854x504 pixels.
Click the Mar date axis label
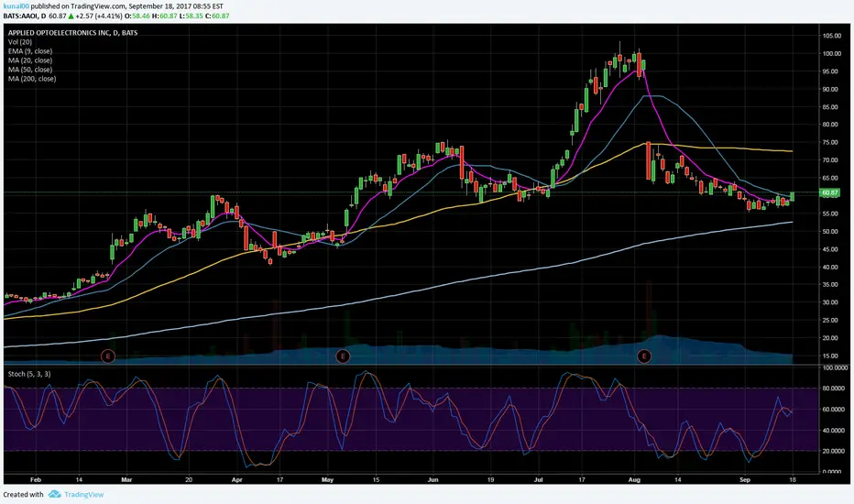coord(126,480)
